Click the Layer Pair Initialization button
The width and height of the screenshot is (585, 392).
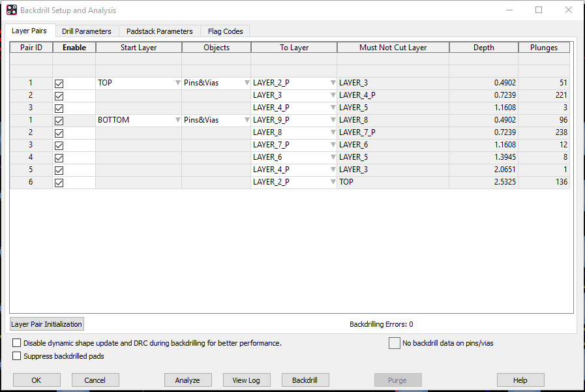click(47, 324)
